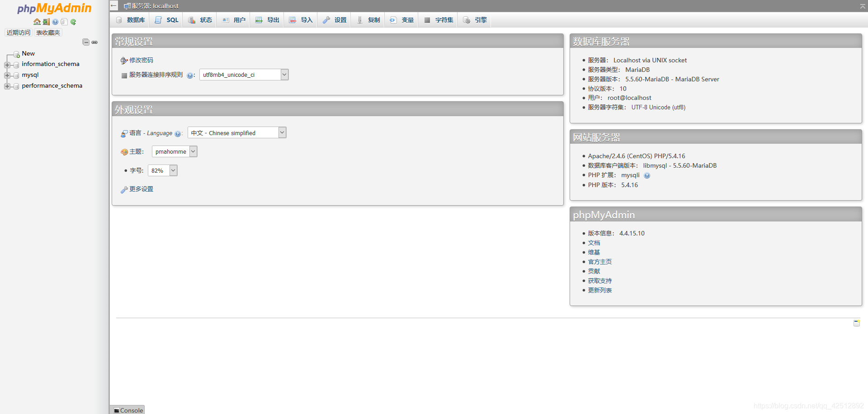The image size is (868, 414).
Task: Click the wrench icon beside 更多设置
Action: [x=124, y=189]
